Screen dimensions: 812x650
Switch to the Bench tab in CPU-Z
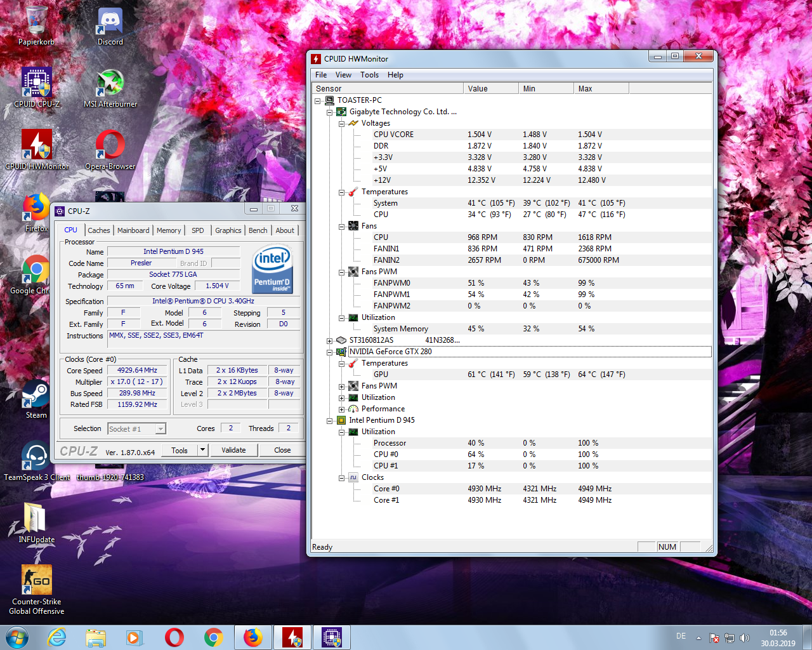tap(258, 230)
